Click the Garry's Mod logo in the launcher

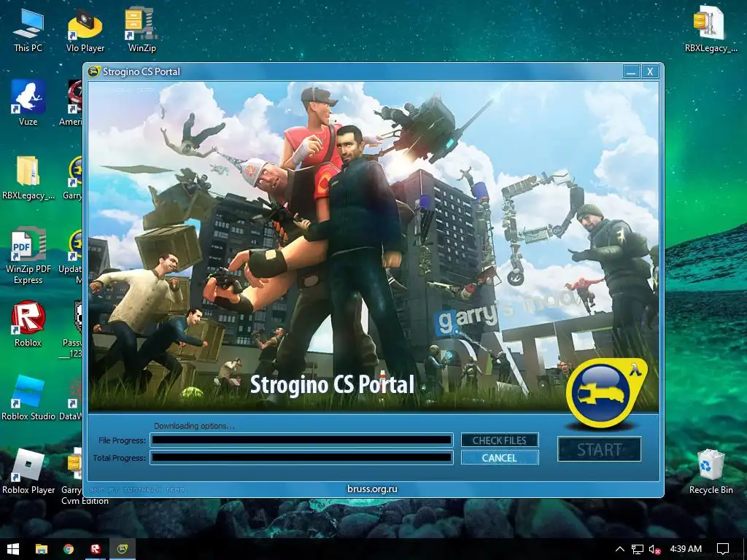click(x=605, y=392)
